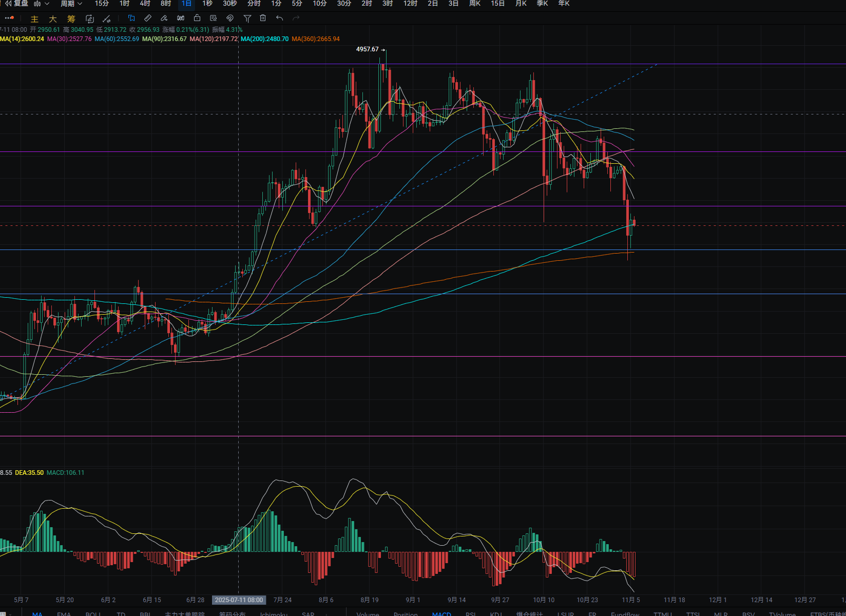Click the ruler measurement tool icon

coord(148,18)
